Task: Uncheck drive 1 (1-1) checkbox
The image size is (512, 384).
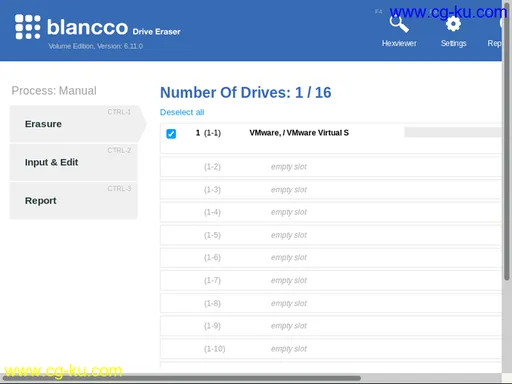Action: pyautogui.click(x=171, y=134)
